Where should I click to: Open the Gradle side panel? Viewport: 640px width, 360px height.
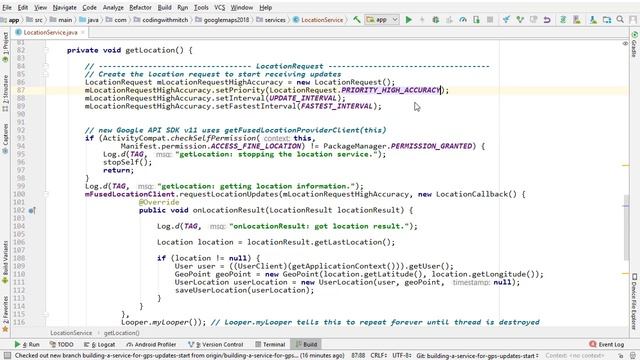[634, 44]
